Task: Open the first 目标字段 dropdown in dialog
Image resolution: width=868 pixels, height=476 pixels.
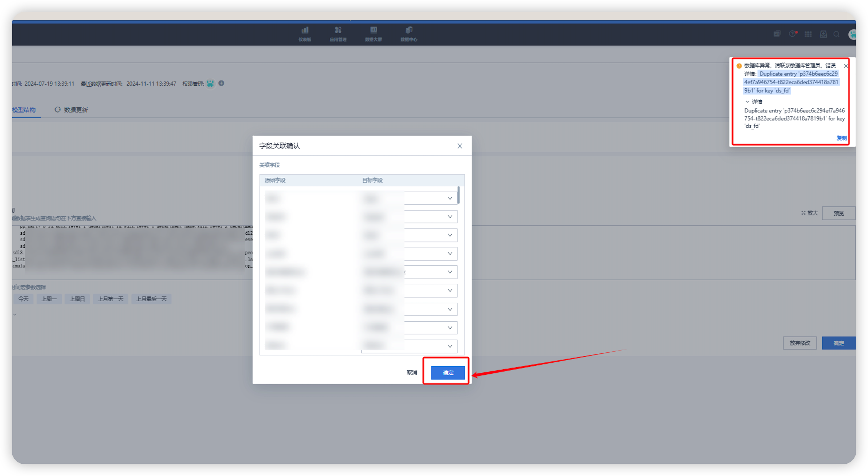Action: pyautogui.click(x=409, y=198)
